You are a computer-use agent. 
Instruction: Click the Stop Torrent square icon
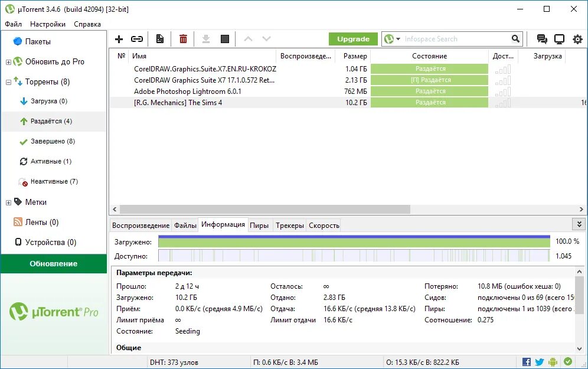pos(225,39)
